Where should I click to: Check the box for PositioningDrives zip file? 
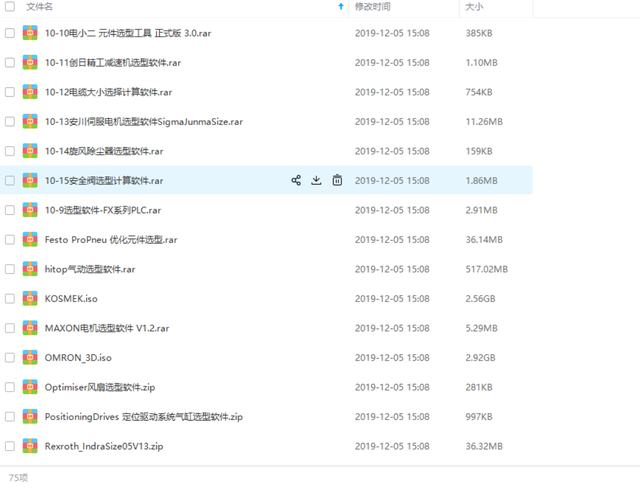pyautogui.click(x=10, y=416)
